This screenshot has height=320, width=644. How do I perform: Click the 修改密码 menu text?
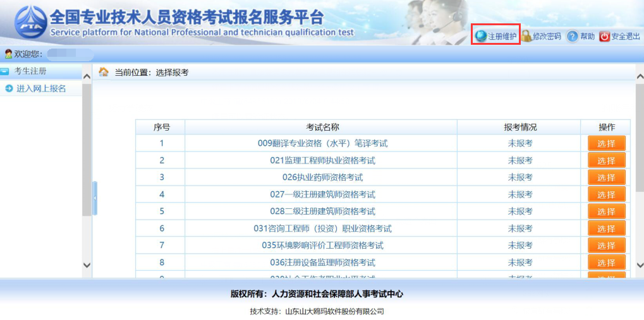pos(547,37)
